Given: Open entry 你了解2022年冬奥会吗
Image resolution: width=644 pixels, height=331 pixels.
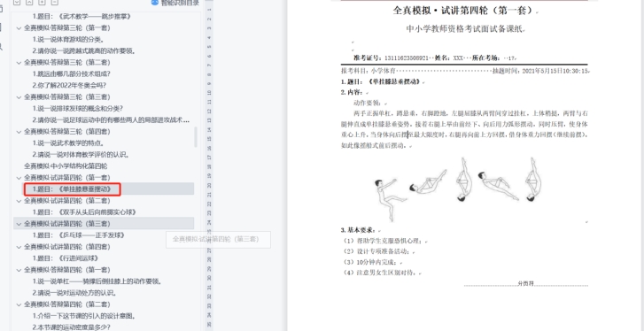Looking at the screenshot, I should [69, 85].
